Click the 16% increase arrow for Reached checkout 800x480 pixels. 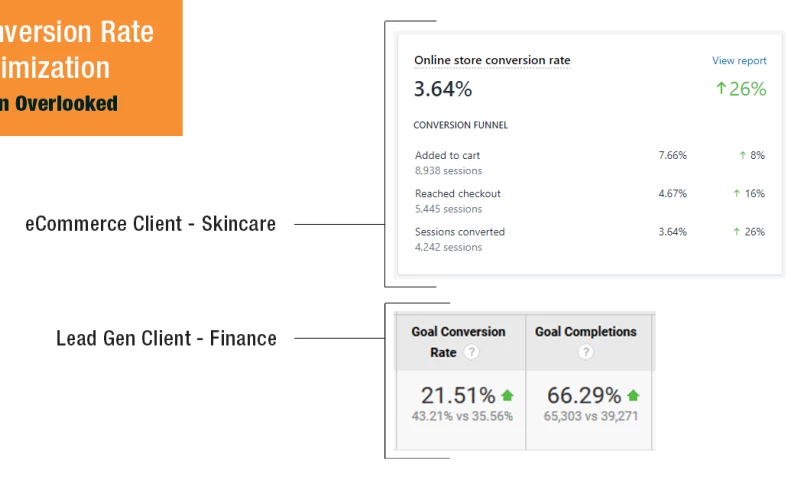click(x=737, y=194)
